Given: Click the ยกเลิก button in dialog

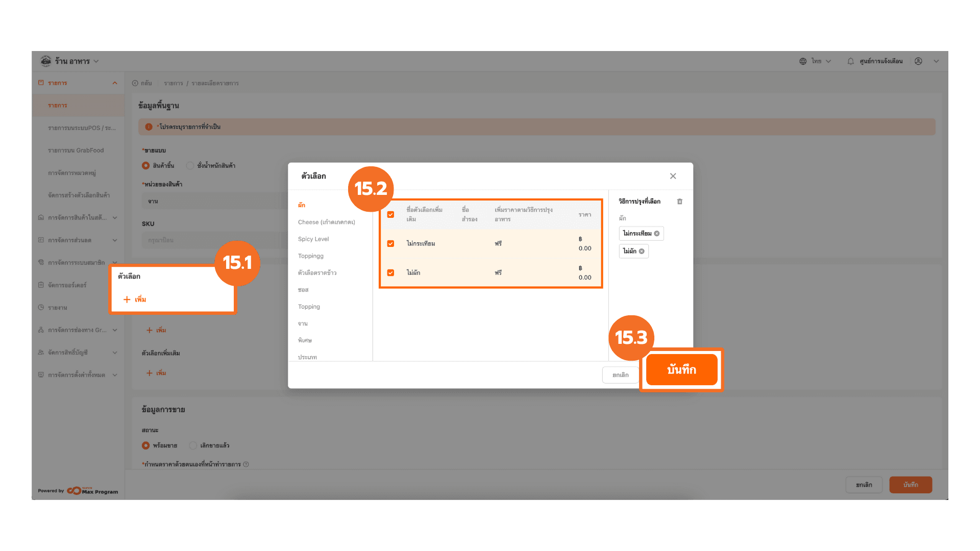Looking at the screenshot, I should coord(620,375).
